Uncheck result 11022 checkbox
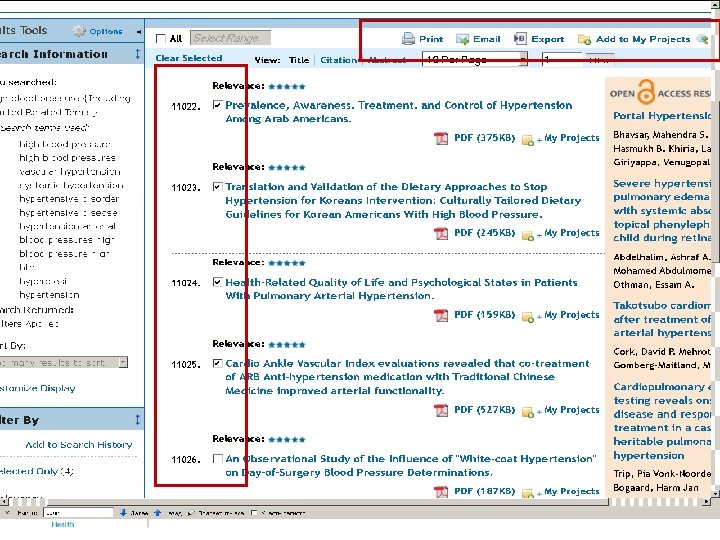The image size is (720, 540). tap(218, 105)
